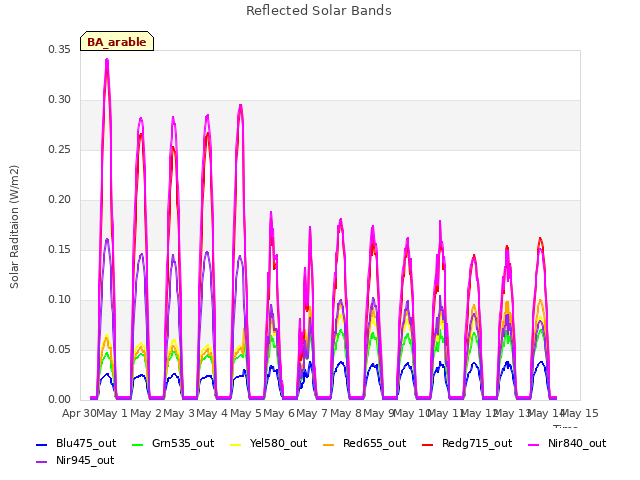The height and width of the screenshot is (480, 640).
Task: Click the yellow Yel580_out legend swatch
Action: [x=236, y=444]
